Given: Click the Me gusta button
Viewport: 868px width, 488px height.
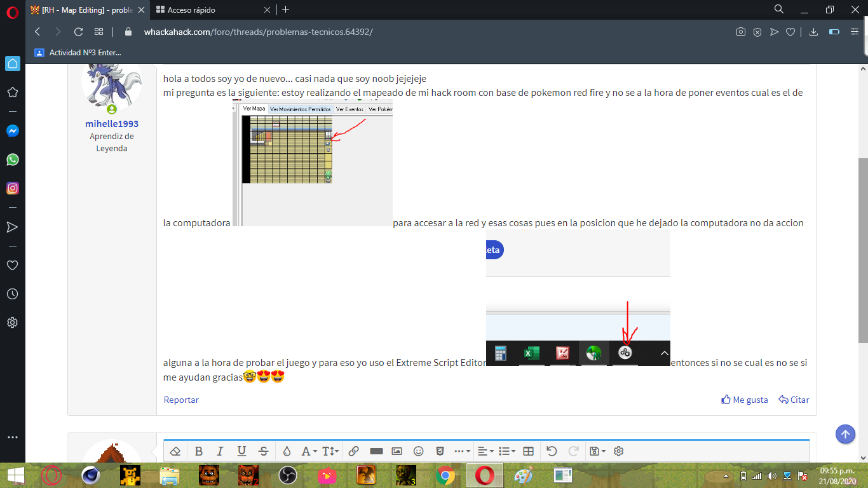Looking at the screenshot, I should point(745,400).
